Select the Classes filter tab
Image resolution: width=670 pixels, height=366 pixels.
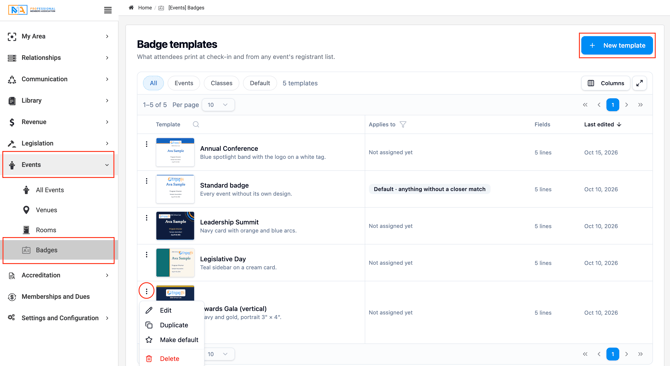coord(221,83)
